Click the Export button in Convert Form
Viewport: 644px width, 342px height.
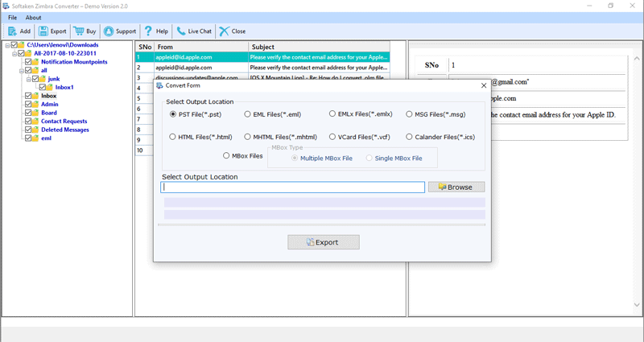[x=324, y=242]
